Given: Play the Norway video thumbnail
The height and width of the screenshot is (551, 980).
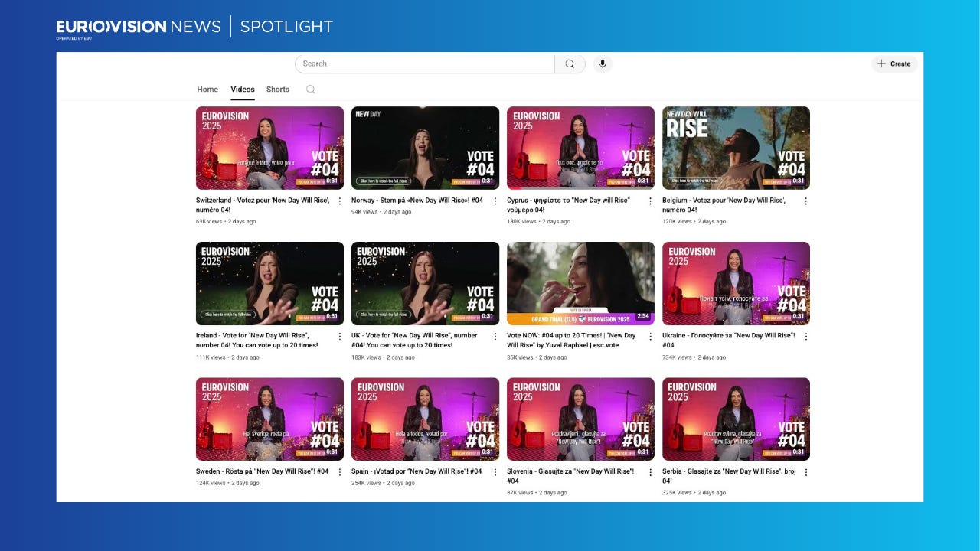Looking at the screenshot, I should (425, 148).
